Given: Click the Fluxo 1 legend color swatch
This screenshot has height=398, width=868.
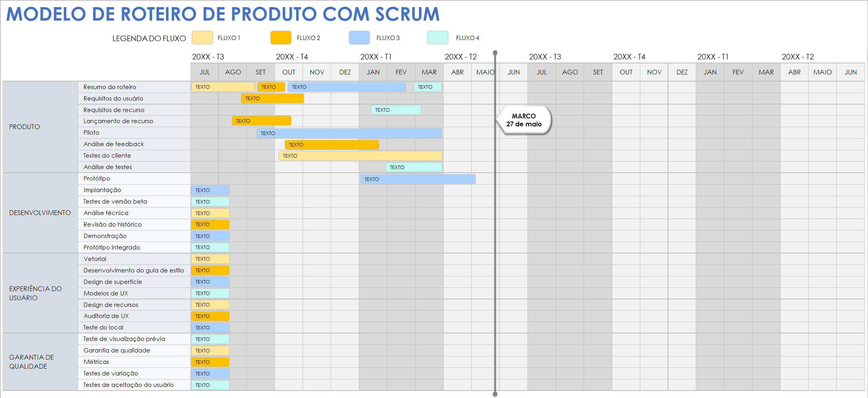Looking at the screenshot, I should pyautogui.click(x=202, y=38).
